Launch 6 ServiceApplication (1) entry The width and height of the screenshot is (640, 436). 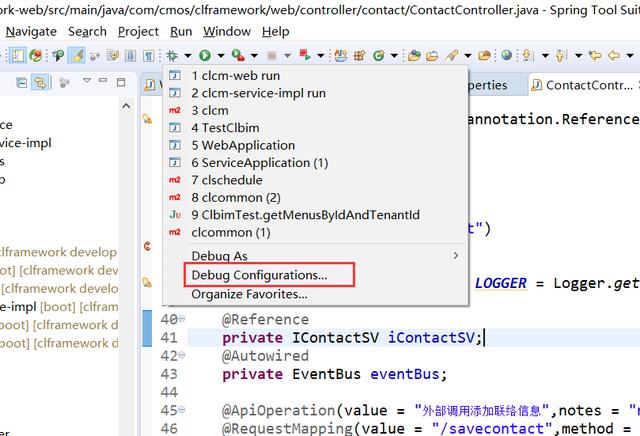(315, 162)
